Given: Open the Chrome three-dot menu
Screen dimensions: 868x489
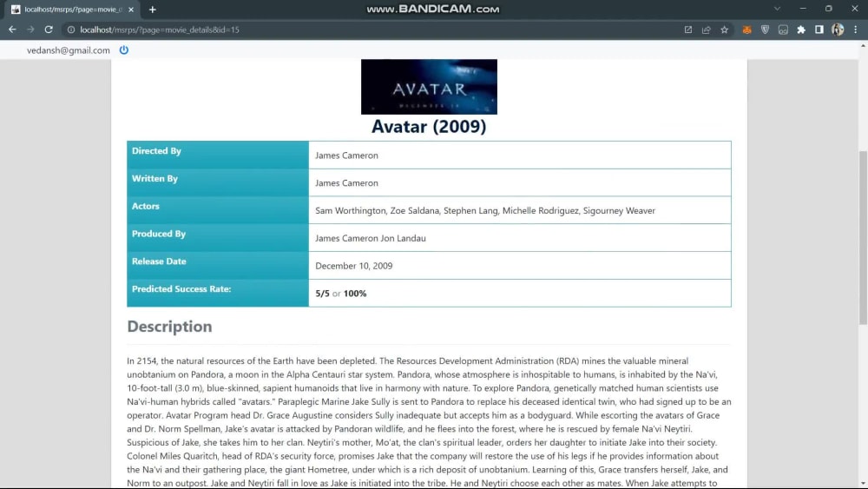Looking at the screenshot, I should 856,30.
